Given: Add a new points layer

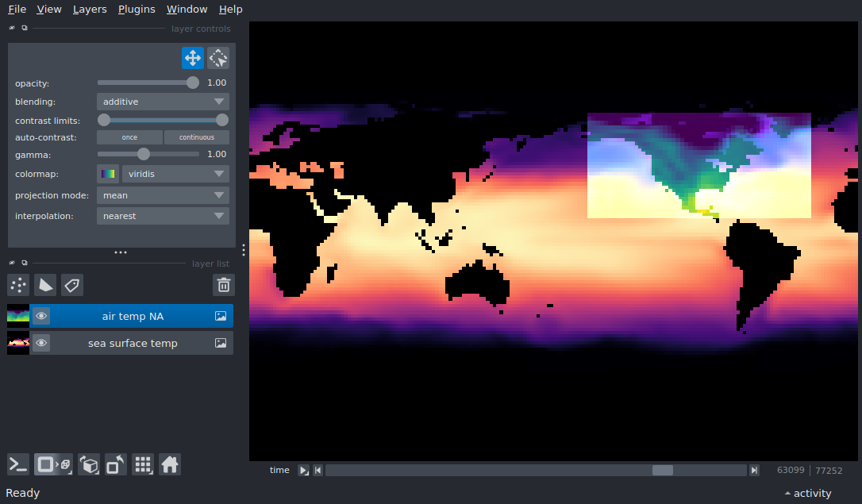Looking at the screenshot, I should pyautogui.click(x=18, y=285).
